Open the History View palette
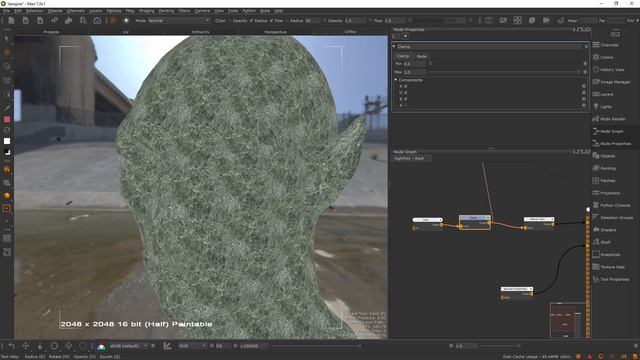Screen dimensions: 640x360 tap(608, 70)
